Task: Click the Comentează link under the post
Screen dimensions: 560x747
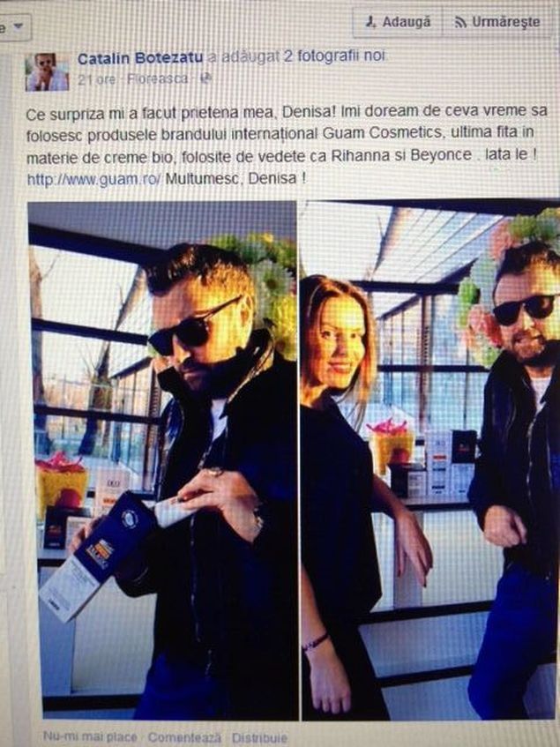Action: [x=184, y=737]
